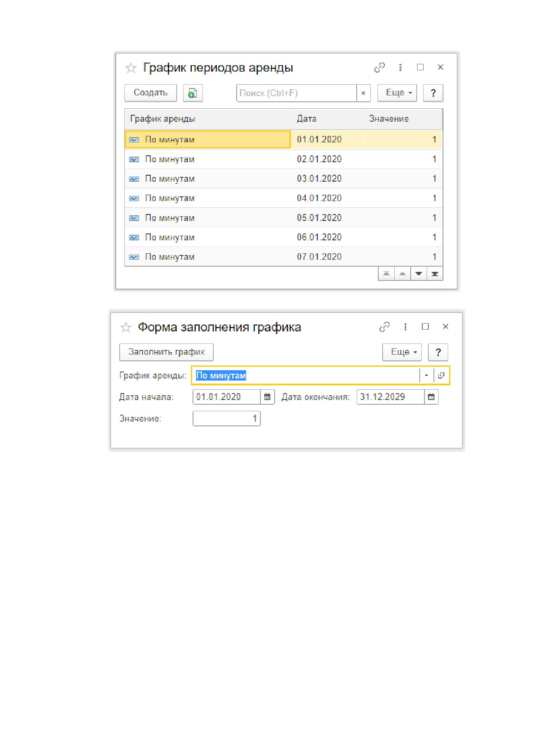Click the Создать button
This screenshot has width=535, height=756.
[x=151, y=93]
